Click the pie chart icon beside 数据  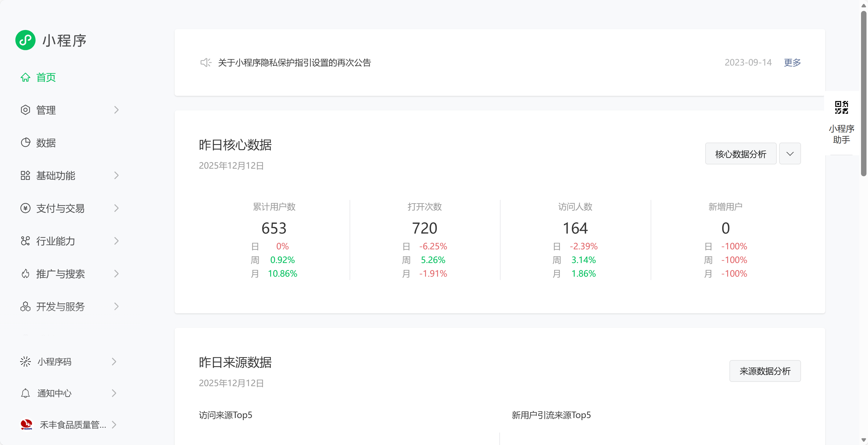[x=25, y=143]
